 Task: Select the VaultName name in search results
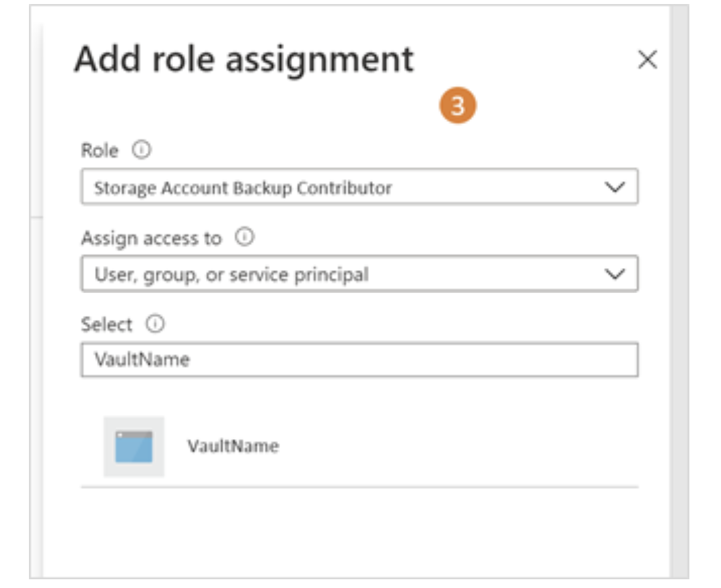233,446
